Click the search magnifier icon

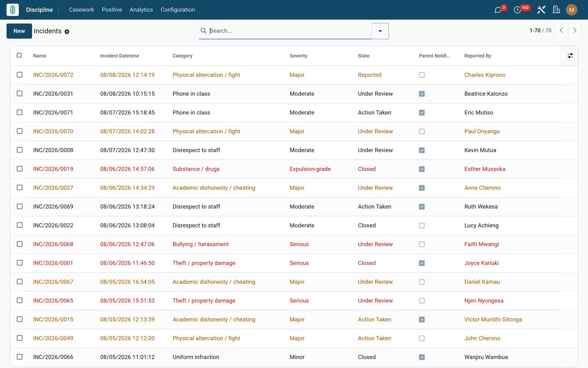pyautogui.click(x=203, y=31)
